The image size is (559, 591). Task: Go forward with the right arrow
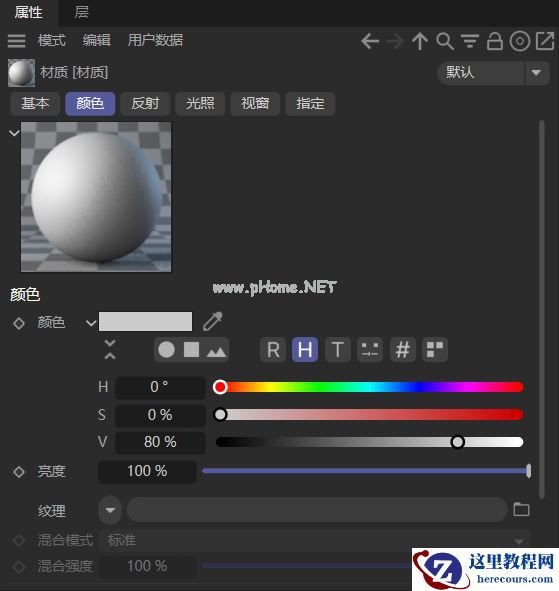[x=395, y=41]
